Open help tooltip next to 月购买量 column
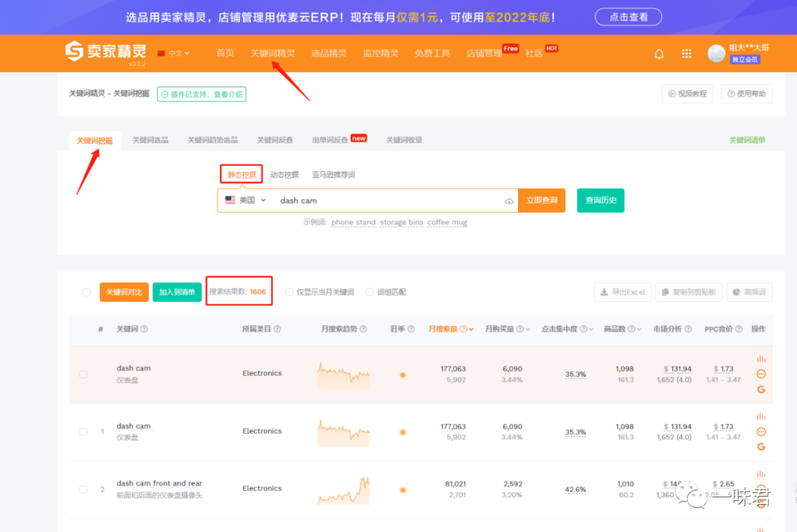Screen dimensions: 797x532 (x=520, y=329)
